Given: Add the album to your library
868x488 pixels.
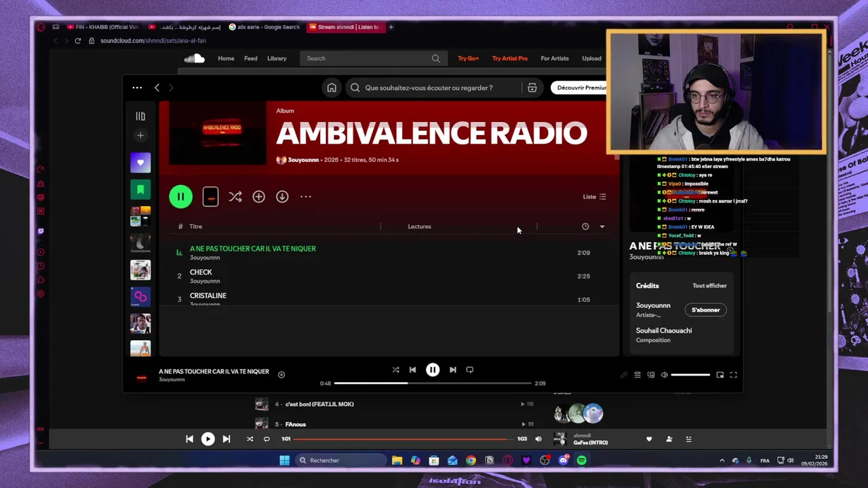Looking at the screenshot, I should (x=258, y=197).
